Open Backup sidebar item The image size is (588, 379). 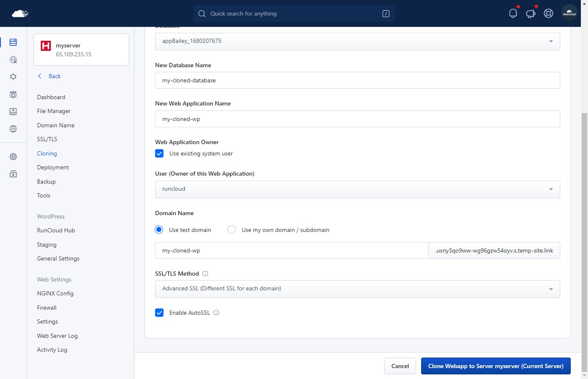click(46, 182)
